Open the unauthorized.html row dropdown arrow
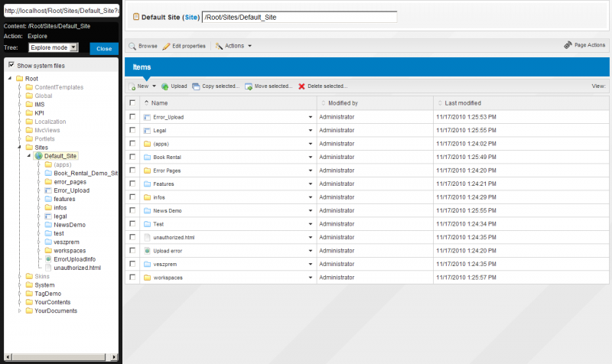 tap(311, 237)
